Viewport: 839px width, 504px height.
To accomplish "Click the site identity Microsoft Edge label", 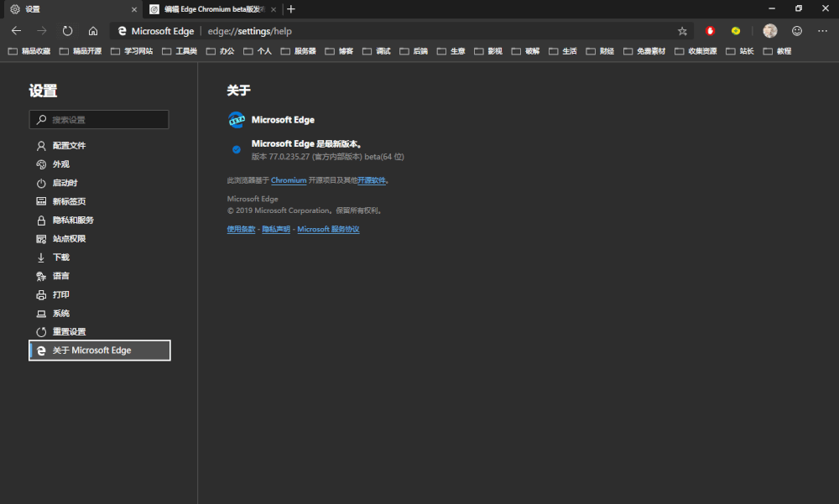I will (156, 31).
